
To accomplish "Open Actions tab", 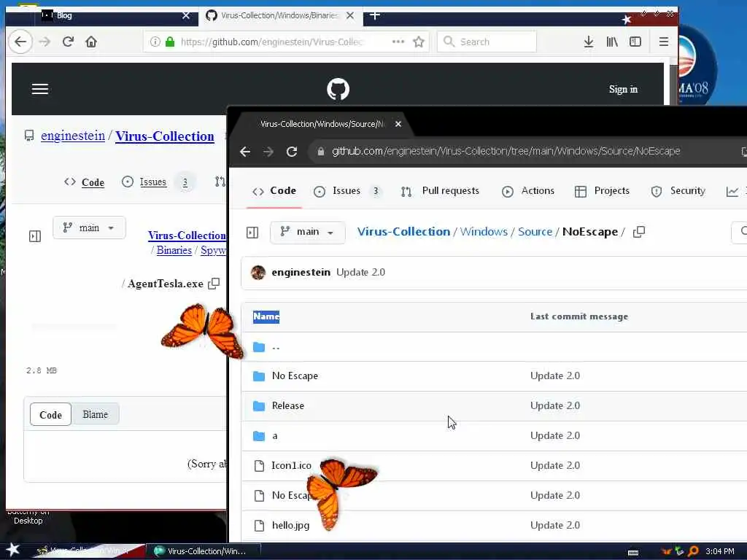I will [528, 191].
